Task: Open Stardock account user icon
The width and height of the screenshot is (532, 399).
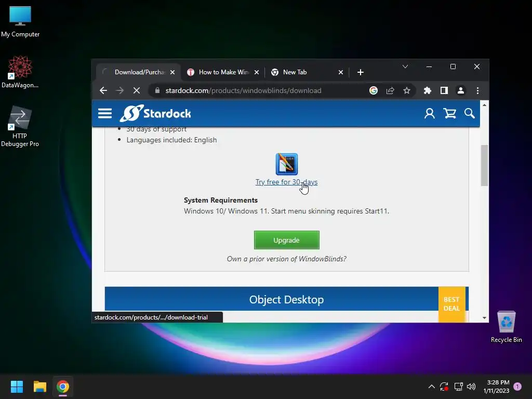Action: tap(429, 113)
